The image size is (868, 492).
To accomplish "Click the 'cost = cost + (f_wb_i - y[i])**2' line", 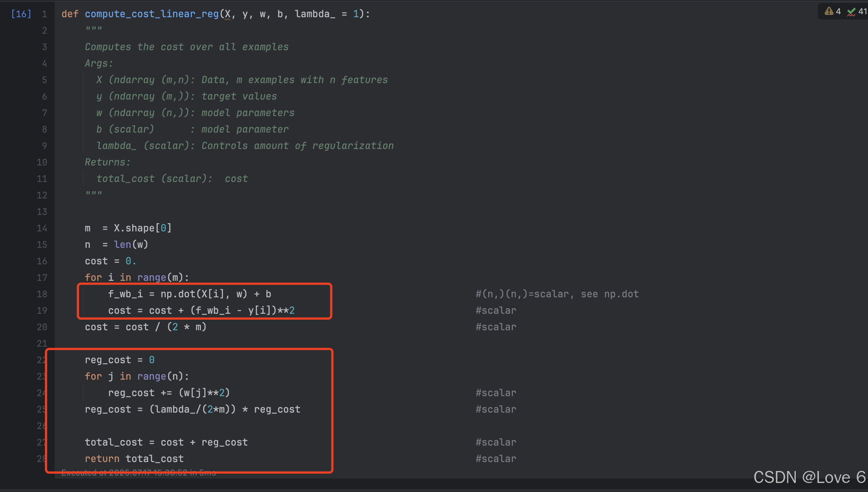I will click(x=201, y=311).
